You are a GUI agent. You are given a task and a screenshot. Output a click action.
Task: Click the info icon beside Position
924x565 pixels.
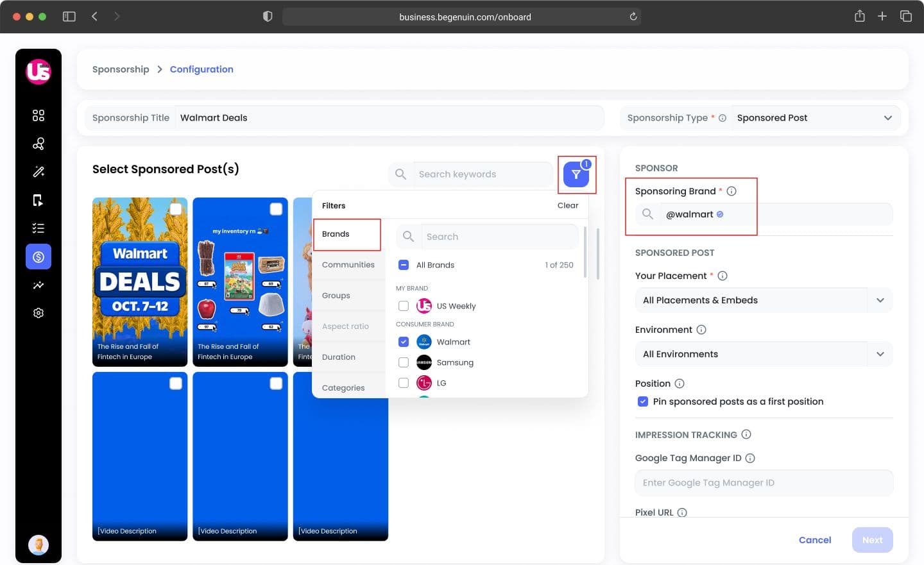point(680,384)
